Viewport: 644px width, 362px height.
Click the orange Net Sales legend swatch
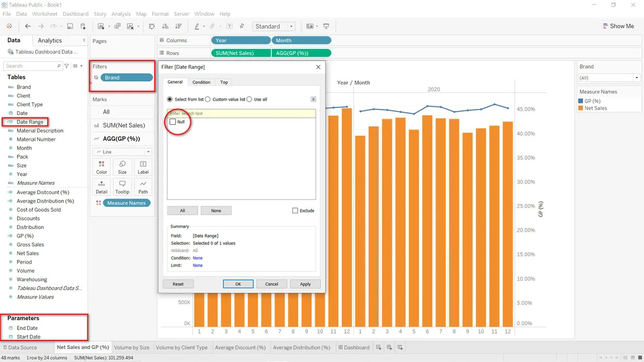[581, 108]
